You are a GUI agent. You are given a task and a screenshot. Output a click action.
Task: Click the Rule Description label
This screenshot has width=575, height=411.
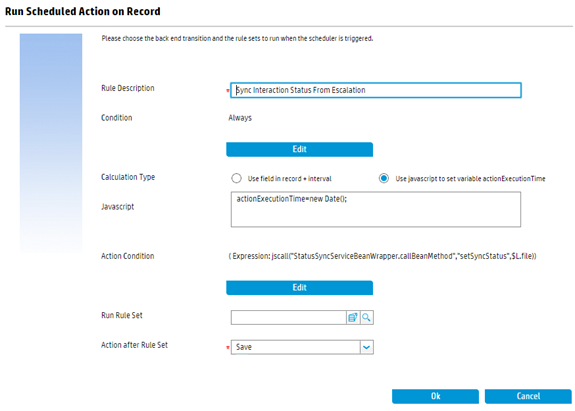pos(128,88)
